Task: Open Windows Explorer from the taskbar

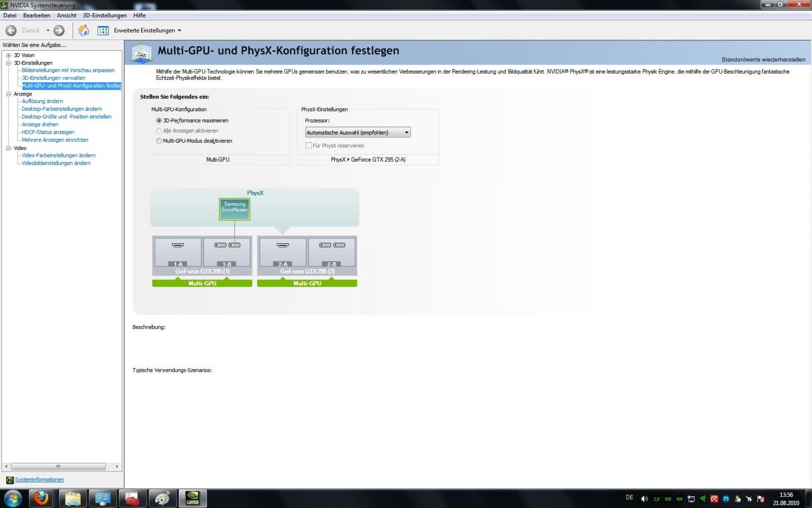Action: (73, 498)
